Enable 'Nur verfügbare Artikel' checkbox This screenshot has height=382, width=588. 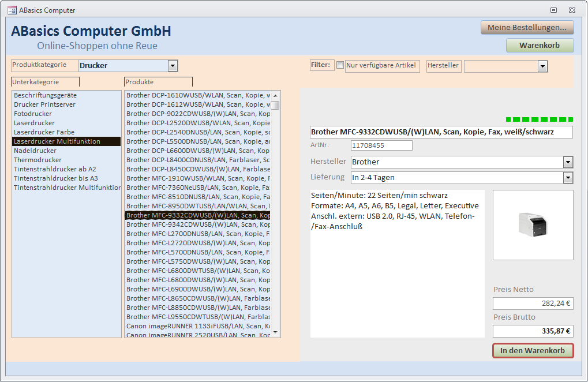[340, 65]
